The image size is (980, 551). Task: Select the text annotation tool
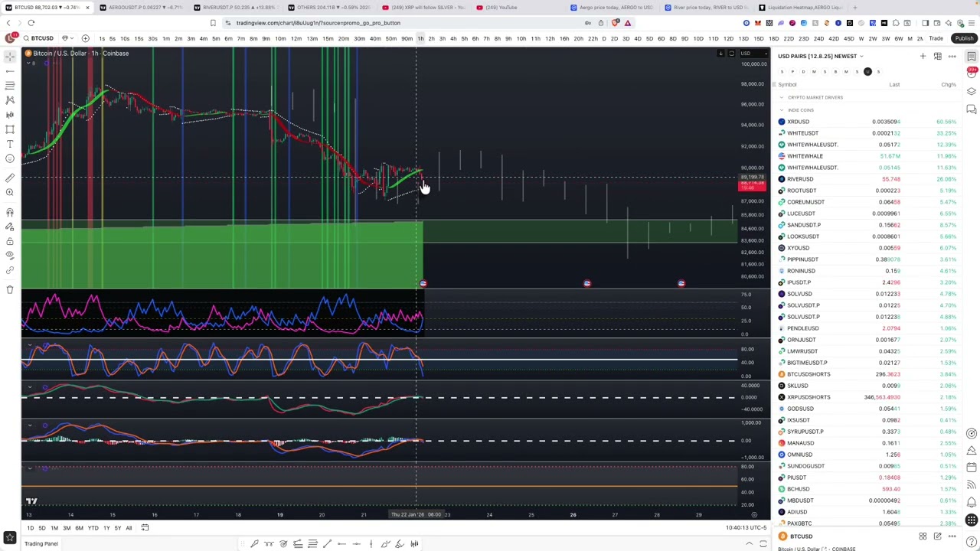point(10,144)
